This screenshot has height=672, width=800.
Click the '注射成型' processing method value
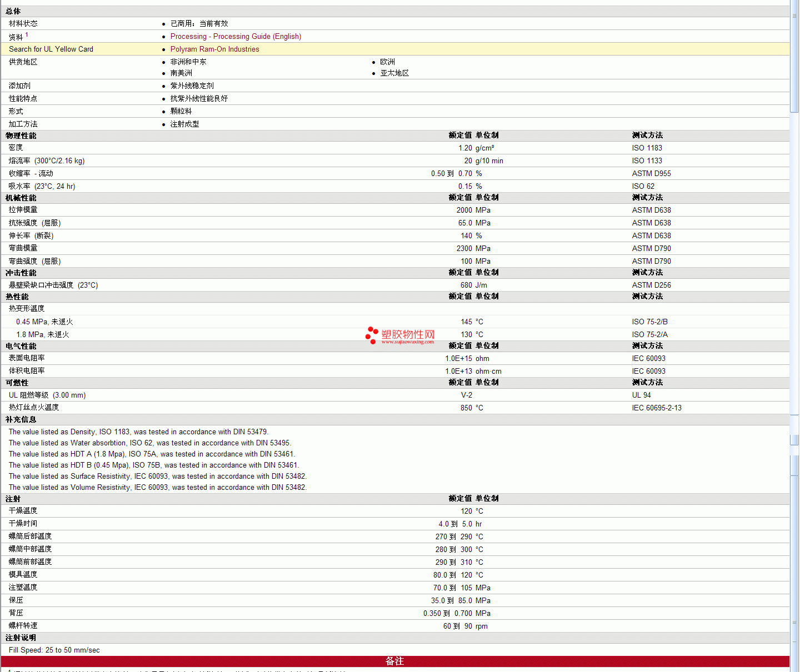tap(184, 124)
